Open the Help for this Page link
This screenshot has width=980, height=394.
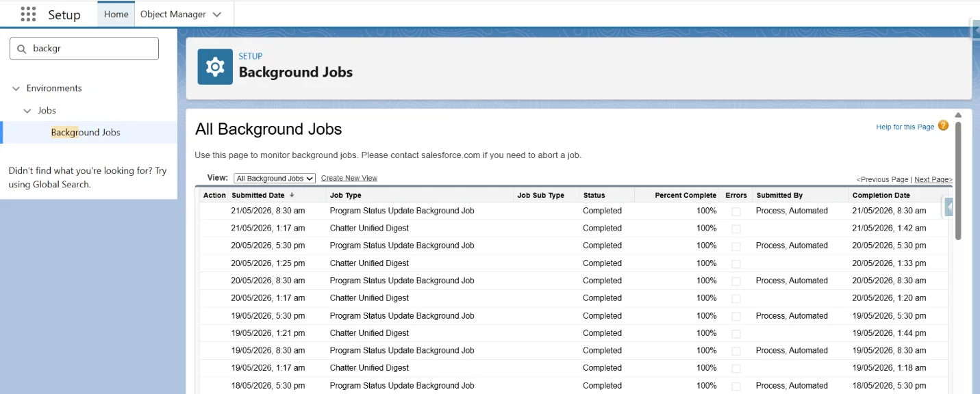tap(905, 127)
